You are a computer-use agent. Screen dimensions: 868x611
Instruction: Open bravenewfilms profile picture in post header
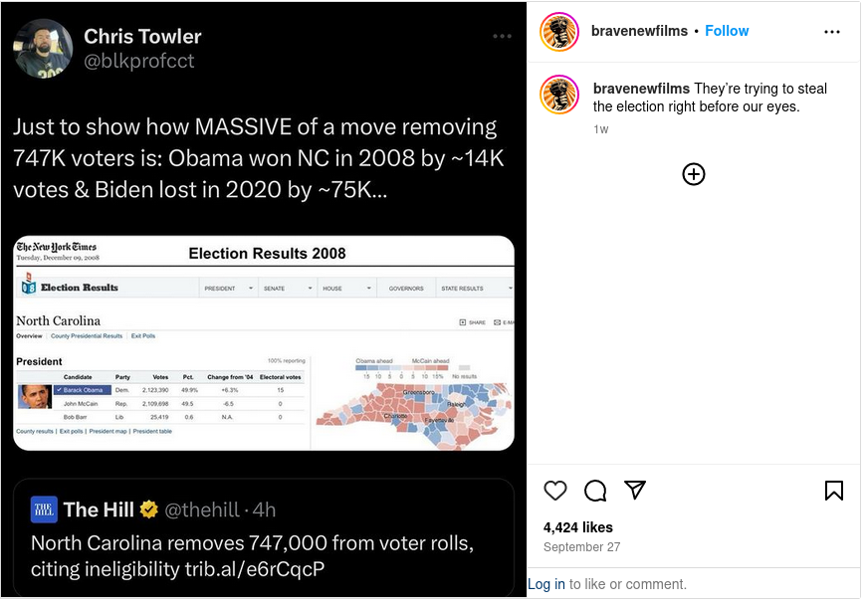point(559,32)
